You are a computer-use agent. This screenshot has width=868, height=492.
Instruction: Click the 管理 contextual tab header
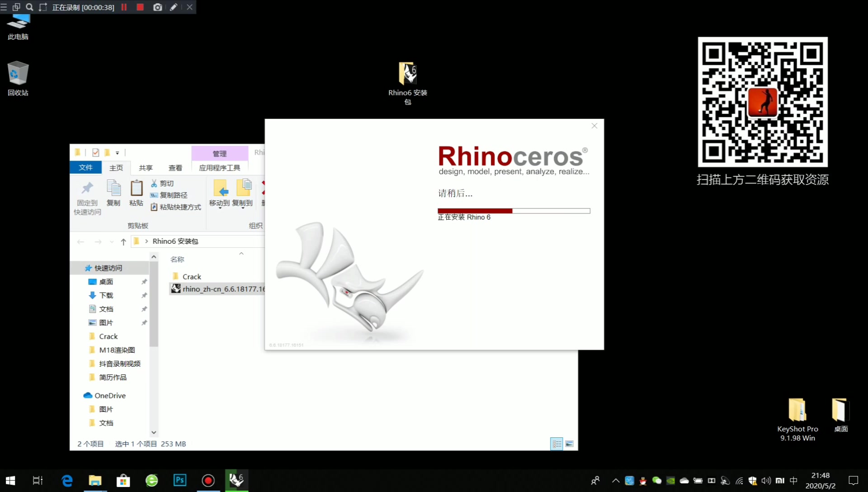(220, 154)
